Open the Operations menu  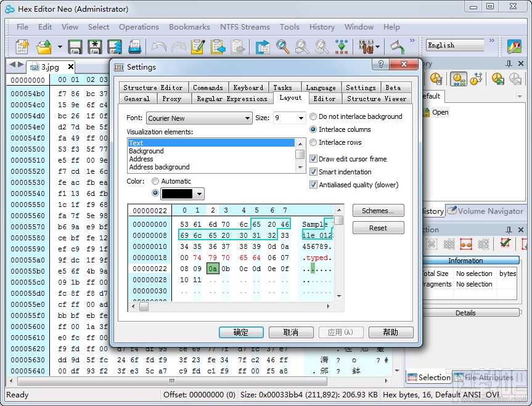pyautogui.click(x=139, y=27)
